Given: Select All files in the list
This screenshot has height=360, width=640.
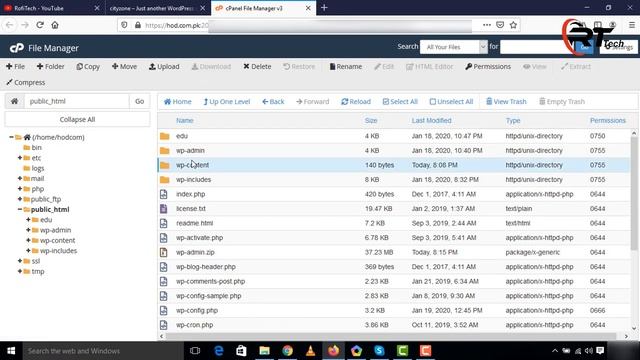Looking at the screenshot, I should point(400,102).
